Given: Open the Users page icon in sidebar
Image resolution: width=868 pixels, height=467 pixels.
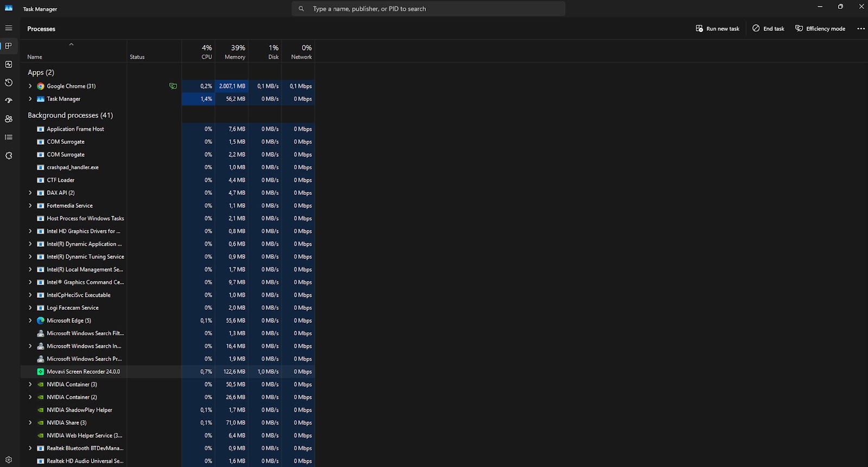Looking at the screenshot, I should coord(9,119).
